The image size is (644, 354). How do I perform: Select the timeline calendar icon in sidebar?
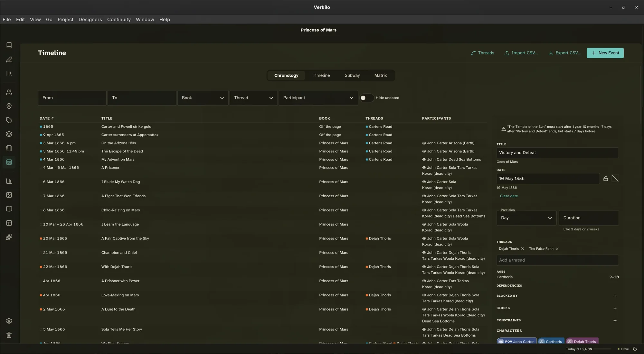coord(9,162)
